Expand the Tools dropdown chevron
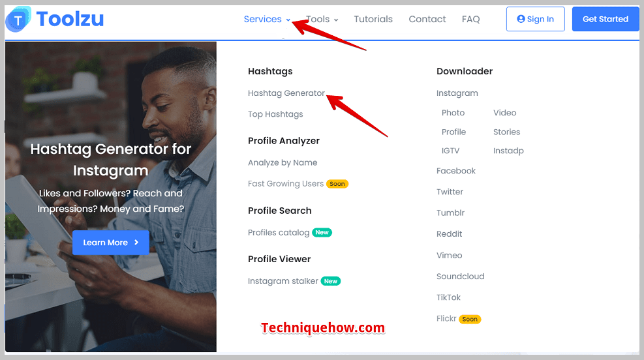The height and width of the screenshot is (360, 644). [336, 20]
